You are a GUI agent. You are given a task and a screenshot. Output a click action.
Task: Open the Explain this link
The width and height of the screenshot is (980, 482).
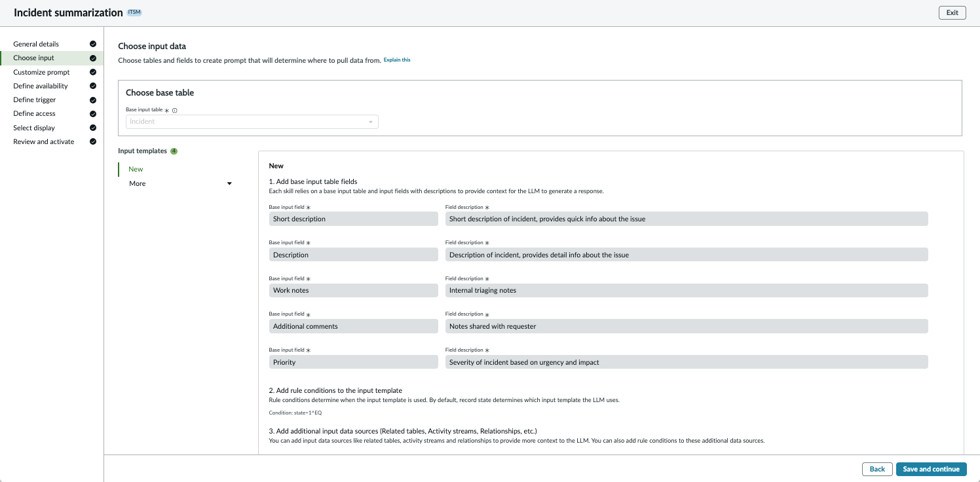(x=397, y=60)
